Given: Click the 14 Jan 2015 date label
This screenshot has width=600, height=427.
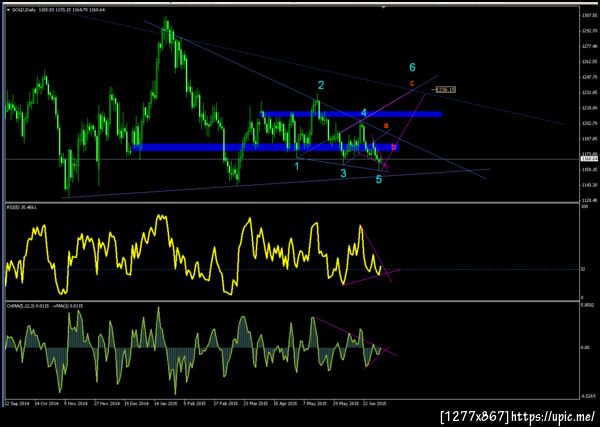Looking at the screenshot, I should tap(166, 403).
